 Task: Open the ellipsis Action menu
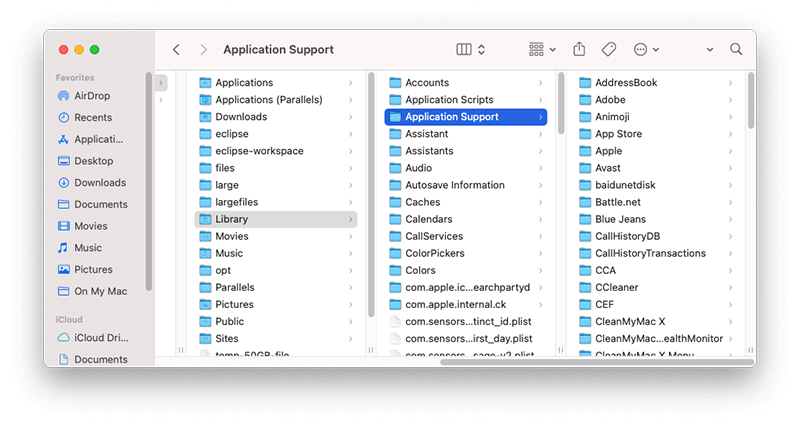(646, 49)
